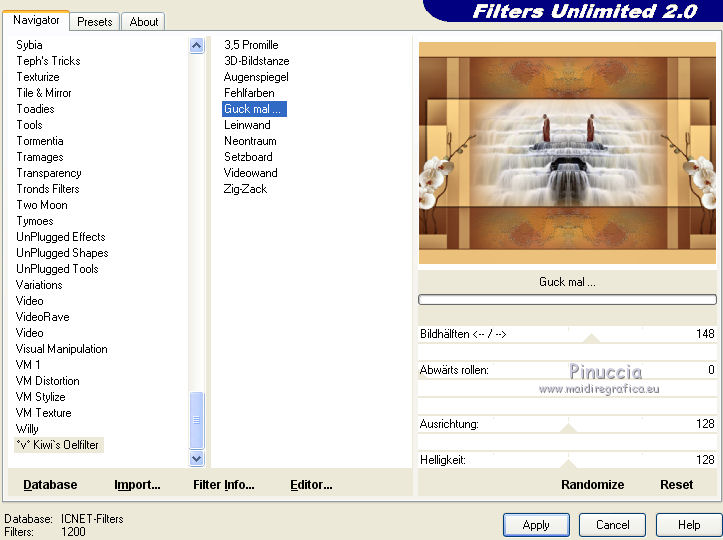Select the Tormentia category

point(40,141)
